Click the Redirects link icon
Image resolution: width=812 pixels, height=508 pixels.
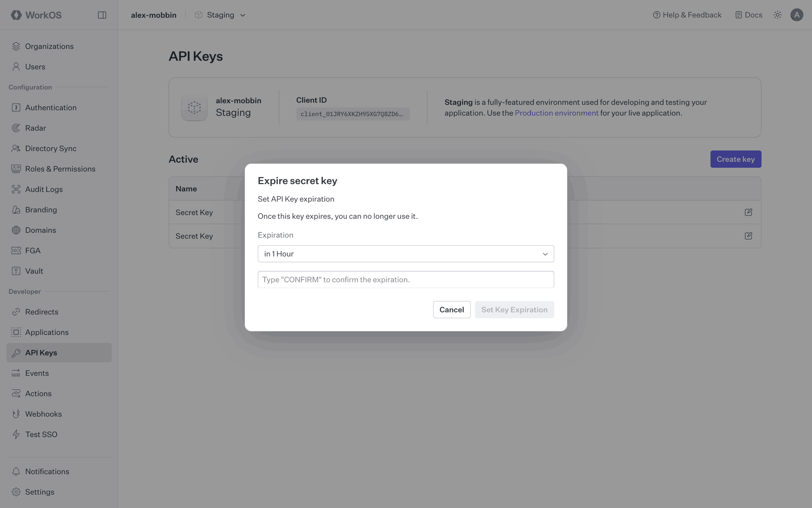pos(16,312)
